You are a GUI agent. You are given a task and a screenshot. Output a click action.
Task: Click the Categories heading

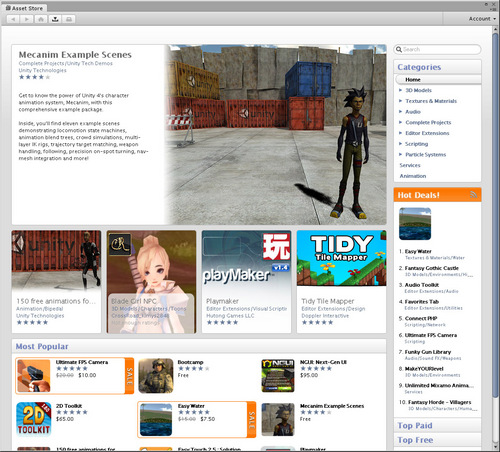click(x=419, y=67)
